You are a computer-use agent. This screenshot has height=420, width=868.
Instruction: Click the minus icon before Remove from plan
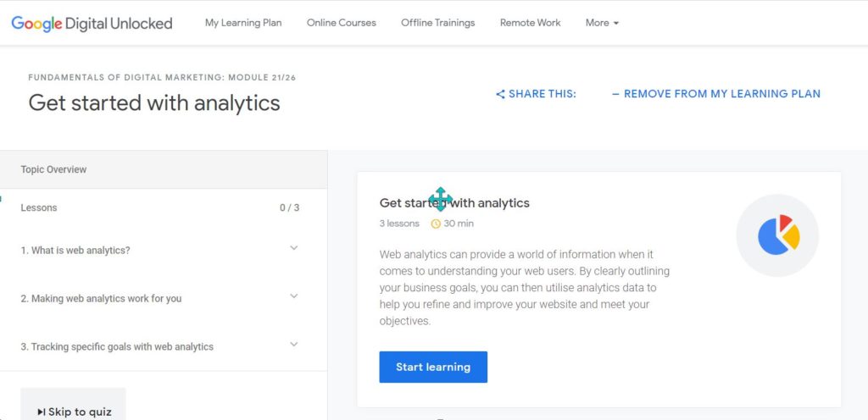[x=615, y=94]
